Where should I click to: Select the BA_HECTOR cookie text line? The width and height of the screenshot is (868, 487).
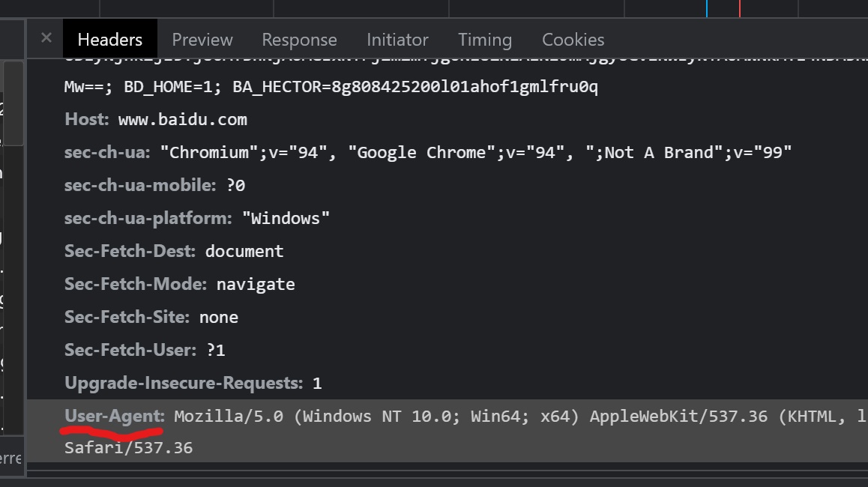pos(331,87)
